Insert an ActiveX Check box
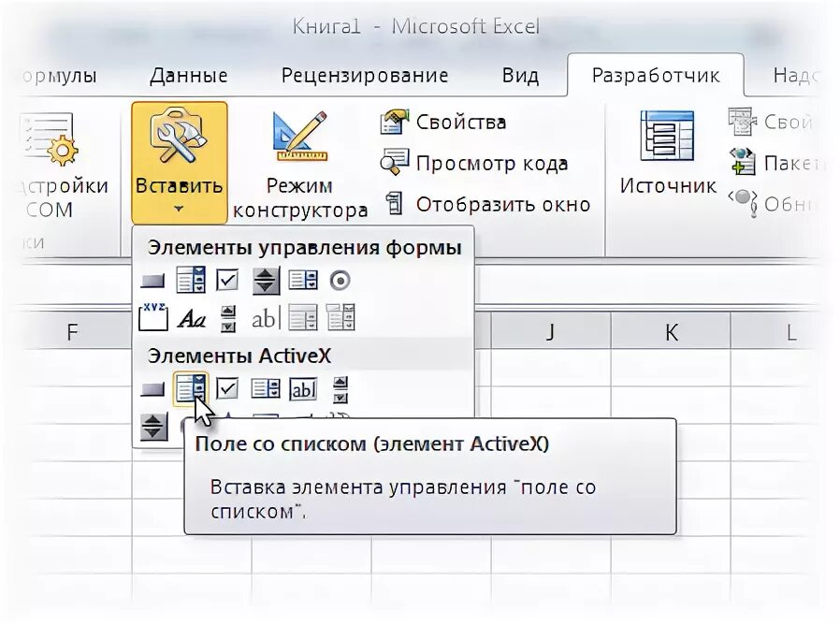Screen dimensions: 840x625 point(227,388)
